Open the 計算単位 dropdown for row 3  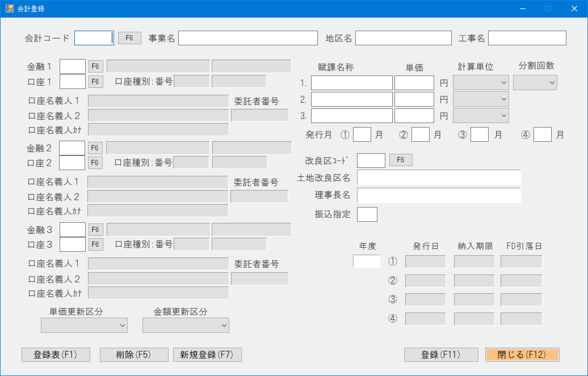pos(480,115)
